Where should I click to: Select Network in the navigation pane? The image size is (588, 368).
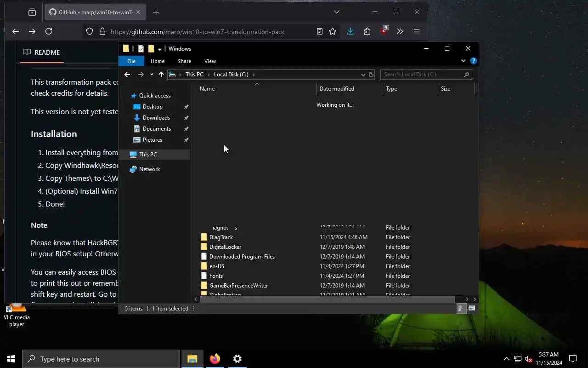click(149, 169)
